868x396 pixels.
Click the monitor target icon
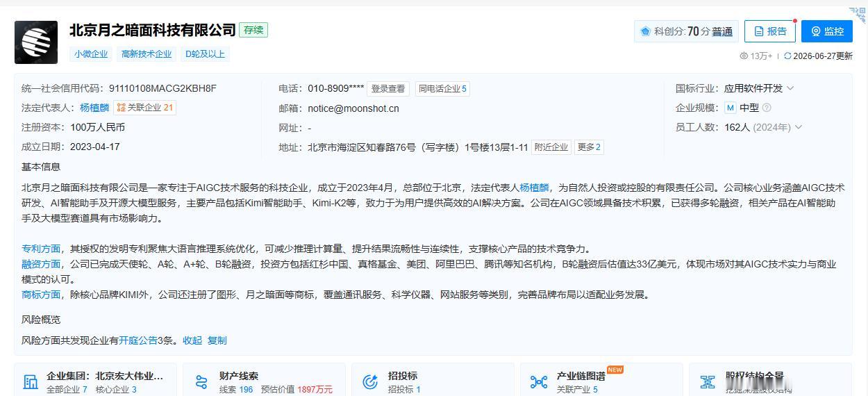coord(816,31)
